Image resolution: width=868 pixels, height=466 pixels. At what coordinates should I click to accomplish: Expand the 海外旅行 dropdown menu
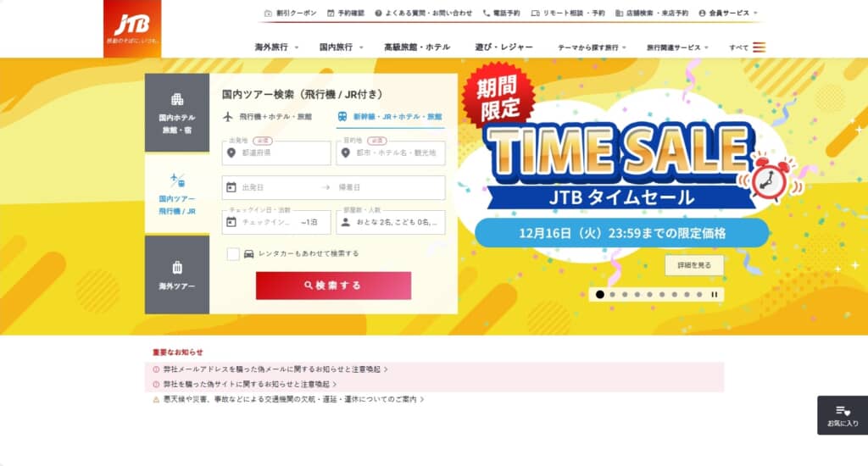(277, 47)
